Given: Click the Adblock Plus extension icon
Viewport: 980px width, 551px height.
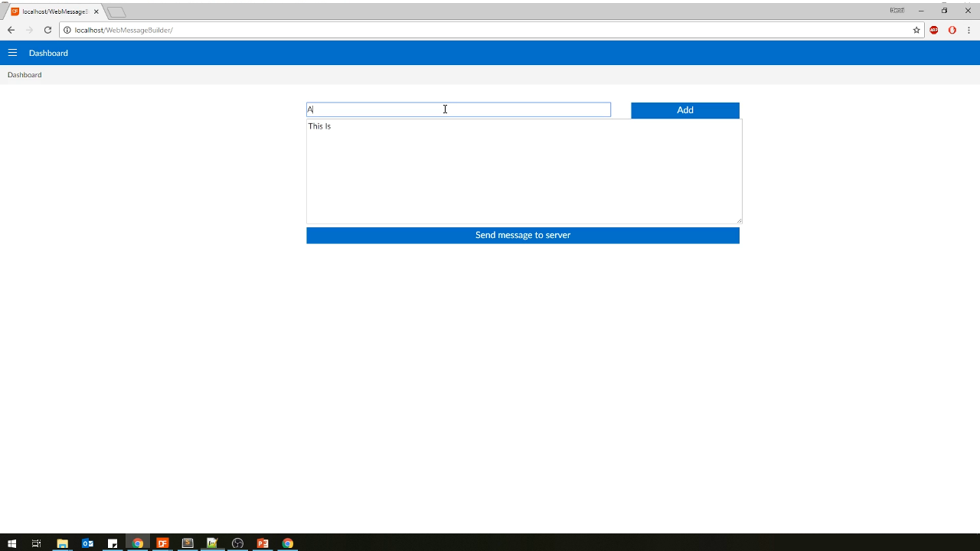Looking at the screenshot, I should point(934,30).
